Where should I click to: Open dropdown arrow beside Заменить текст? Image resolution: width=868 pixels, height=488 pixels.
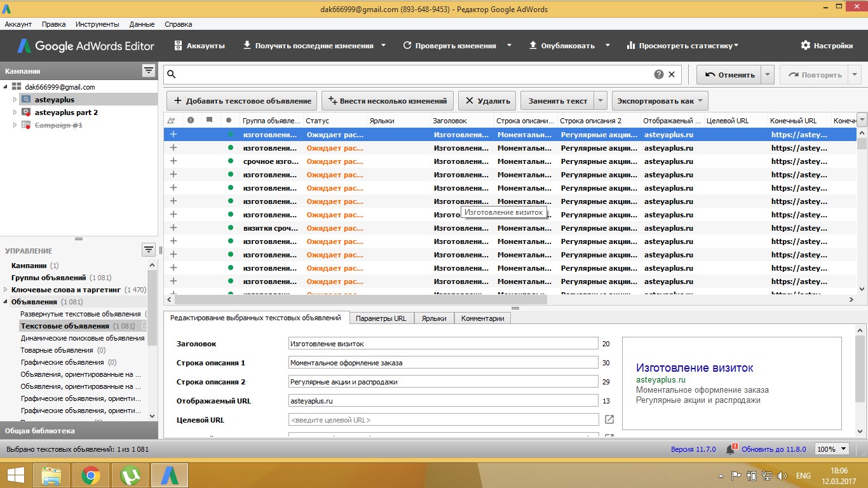coord(600,100)
